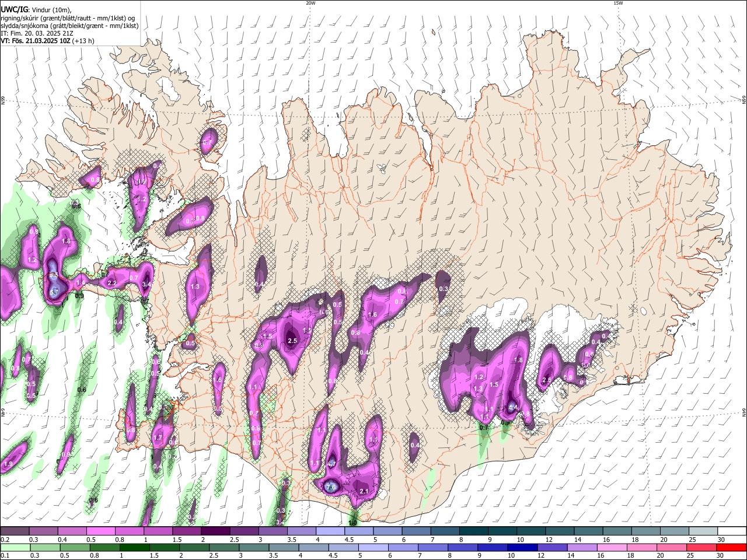Viewport: 747px width, 560px height.
Task: Click the '0.2' label under the upper scale
Action: pos(5,540)
